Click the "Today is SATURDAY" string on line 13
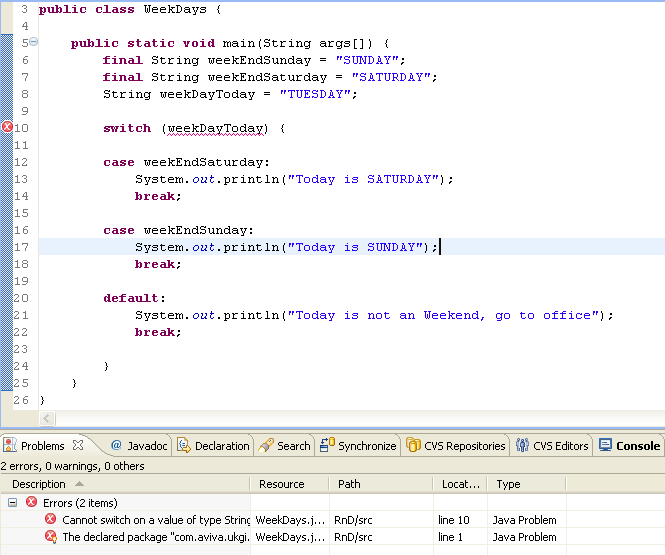This screenshot has width=665, height=555. (x=363, y=179)
